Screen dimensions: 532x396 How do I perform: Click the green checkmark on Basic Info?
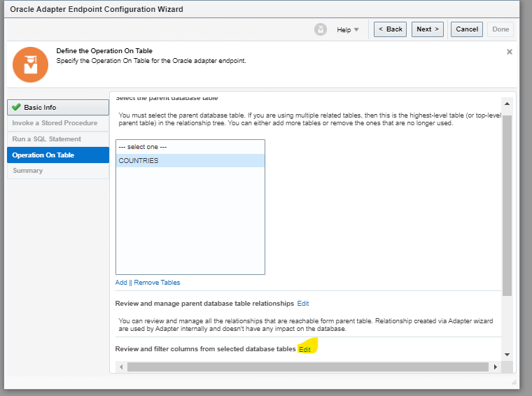coord(17,108)
